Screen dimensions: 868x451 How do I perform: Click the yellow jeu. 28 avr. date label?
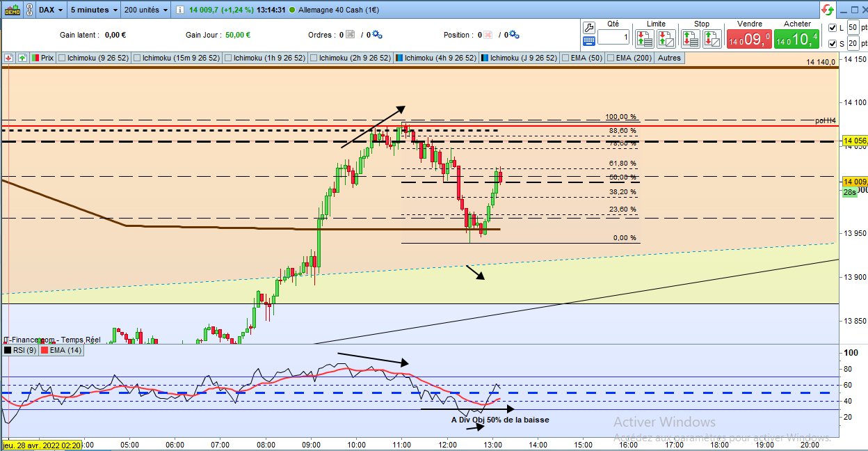42,445
